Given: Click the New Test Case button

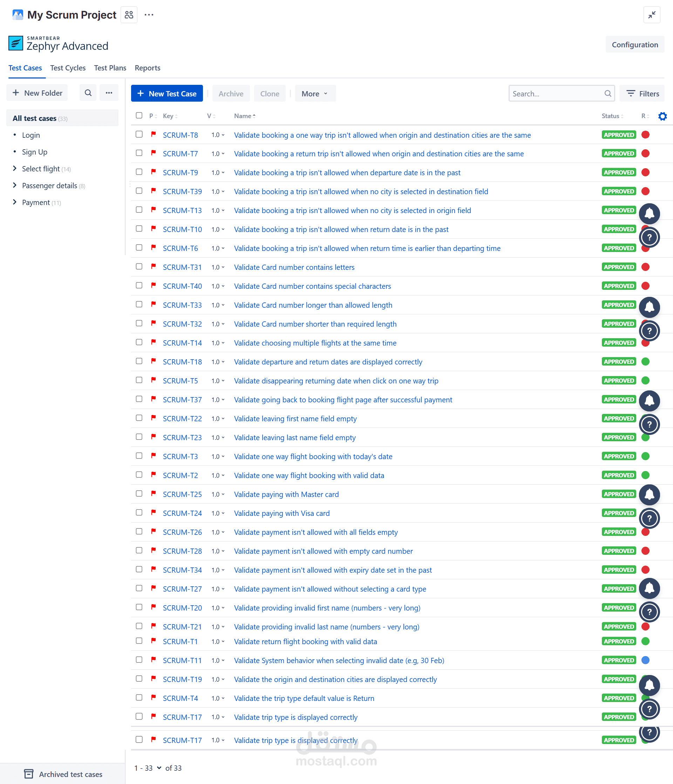Looking at the screenshot, I should [166, 94].
